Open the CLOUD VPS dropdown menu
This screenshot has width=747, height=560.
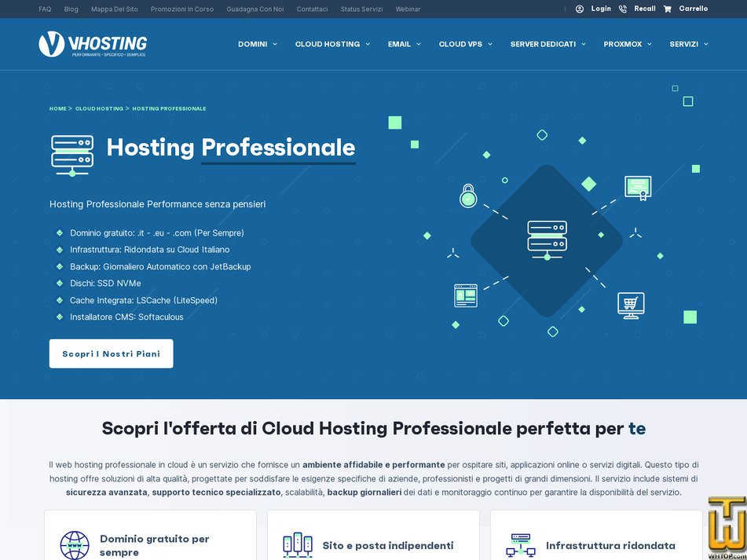coord(465,44)
